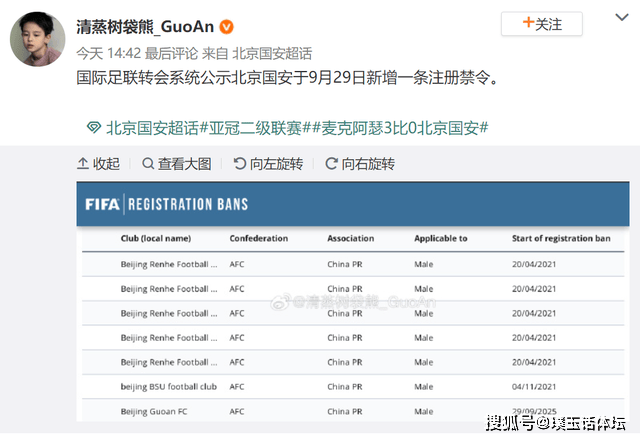Click the 查看大图 magnifier icon
640x440 pixels.
tap(148, 164)
